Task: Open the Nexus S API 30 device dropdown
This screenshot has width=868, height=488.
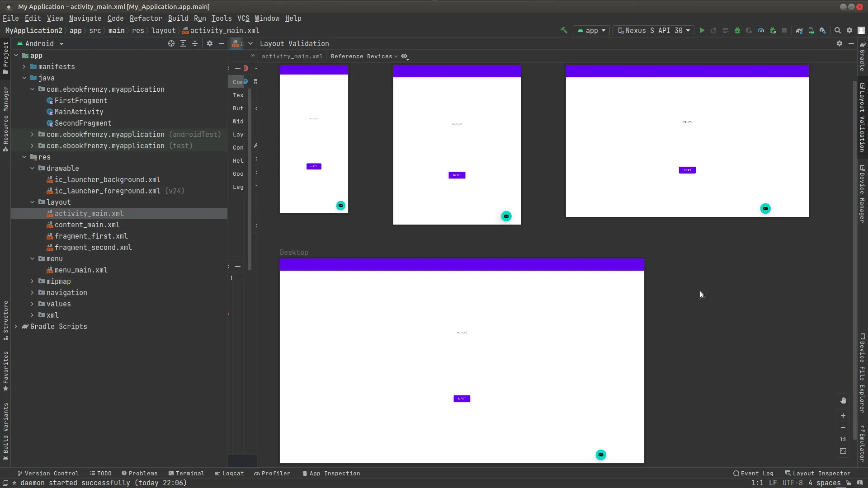Action: [654, 30]
